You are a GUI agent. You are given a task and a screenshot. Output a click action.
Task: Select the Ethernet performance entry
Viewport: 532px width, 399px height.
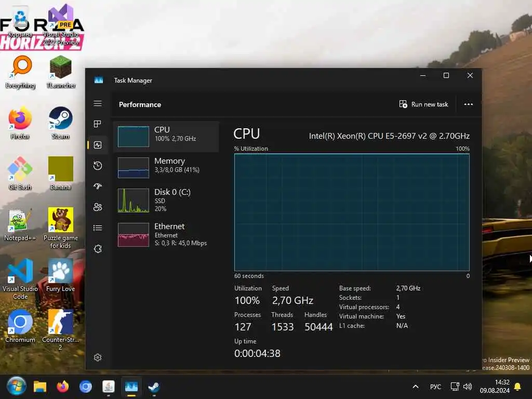coord(166,234)
